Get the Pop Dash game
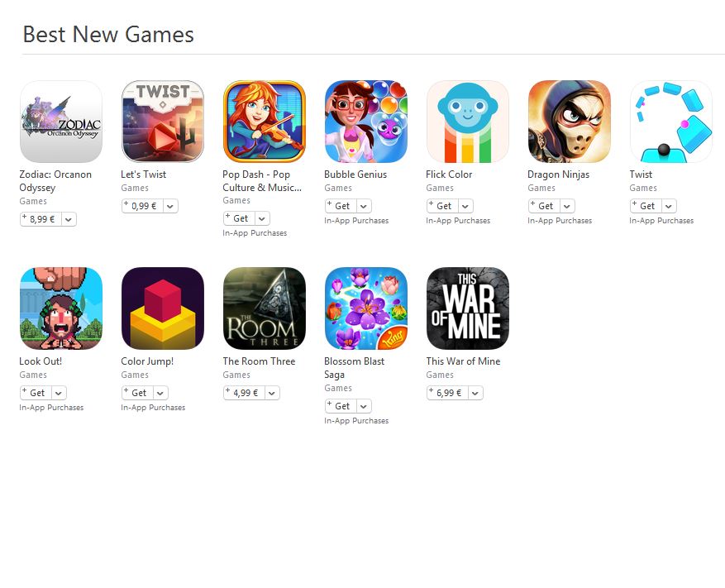725x588 pixels. (x=239, y=218)
